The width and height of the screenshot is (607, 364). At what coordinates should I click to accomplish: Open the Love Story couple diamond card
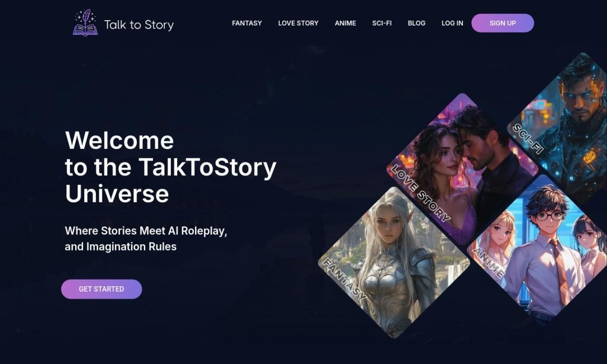462,169
